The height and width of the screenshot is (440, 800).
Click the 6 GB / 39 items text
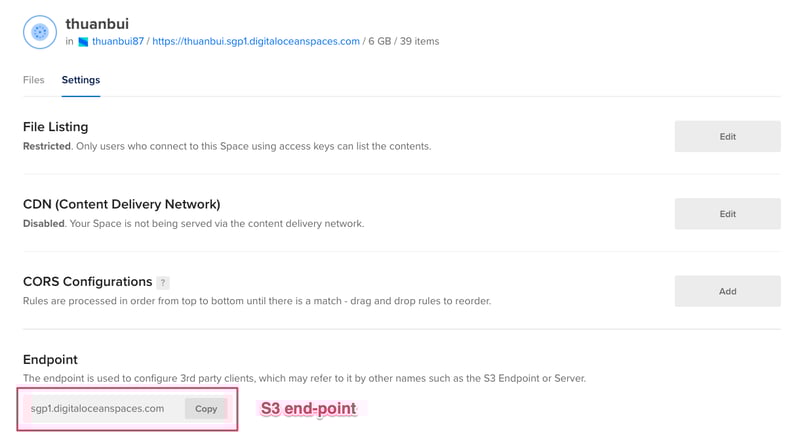tap(404, 42)
